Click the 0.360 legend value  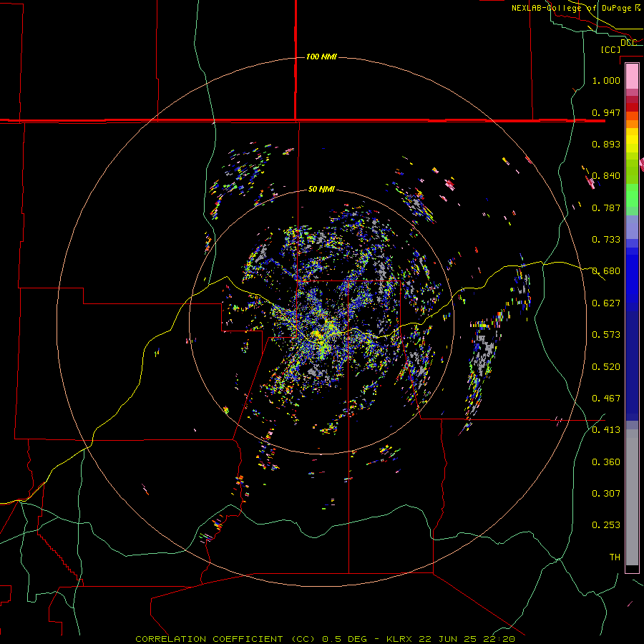[x=606, y=462]
